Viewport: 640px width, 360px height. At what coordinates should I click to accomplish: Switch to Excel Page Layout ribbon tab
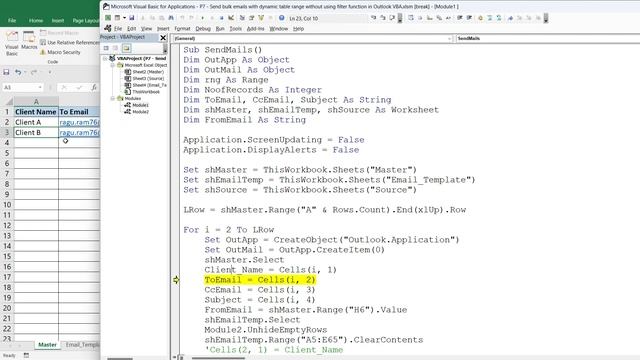tap(85, 20)
